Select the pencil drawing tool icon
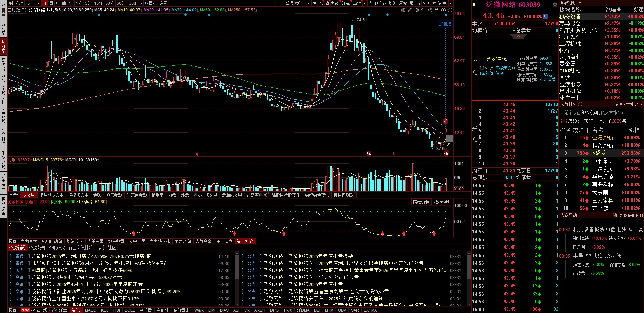This screenshot has width=644, height=313. (x=410, y=10)
